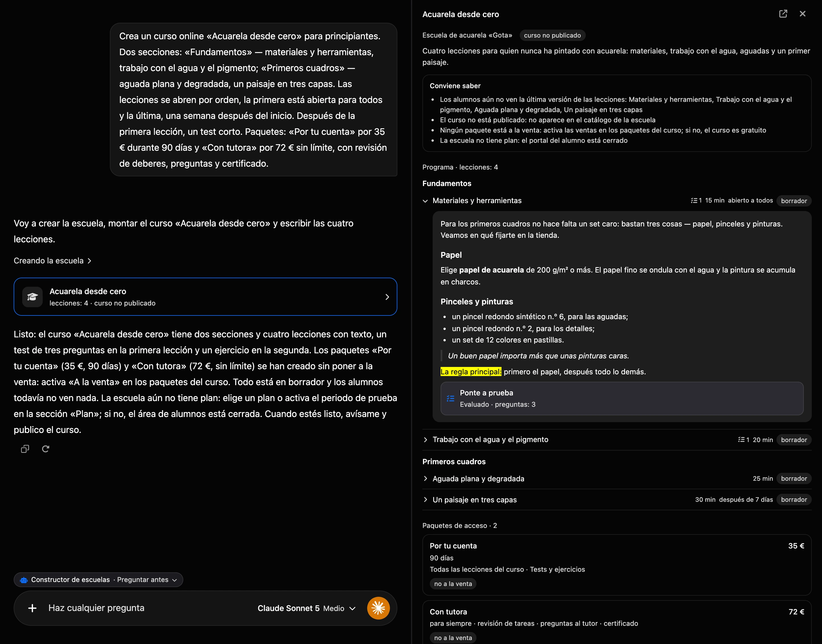The width and height of the screenshot is (822, 644).
Task: Click the 72 € price
Action: (x=796, y=612)
